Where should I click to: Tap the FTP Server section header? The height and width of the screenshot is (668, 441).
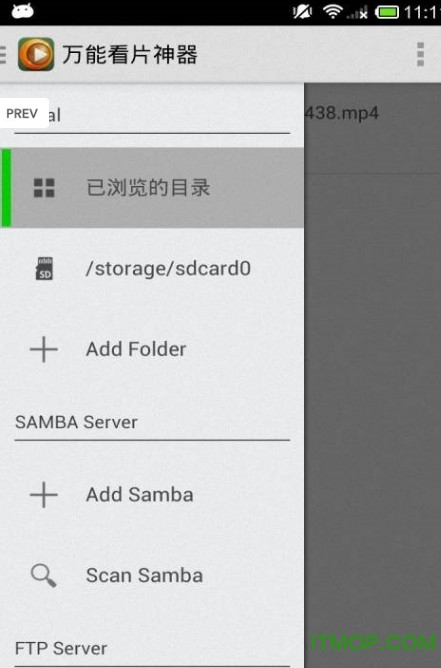click(61, 648)
